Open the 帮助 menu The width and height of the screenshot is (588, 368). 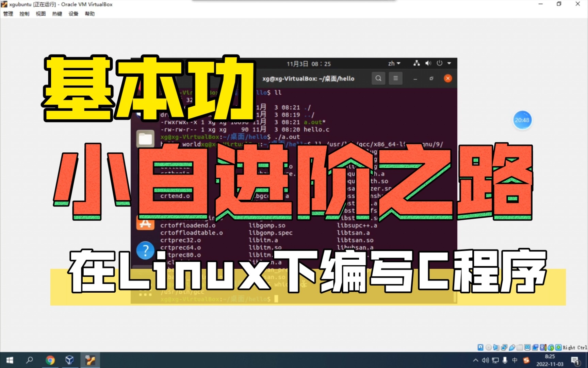tap(89, 14)
